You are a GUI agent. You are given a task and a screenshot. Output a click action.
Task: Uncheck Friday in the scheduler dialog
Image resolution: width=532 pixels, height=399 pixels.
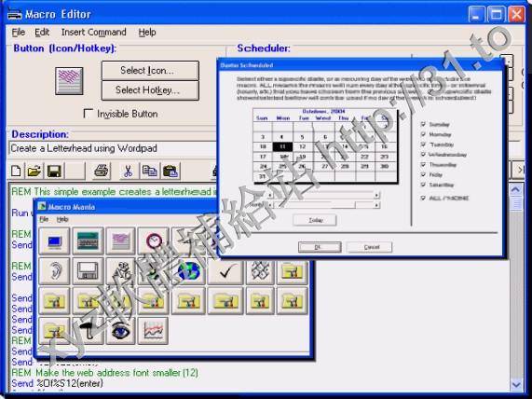coord(423,174)
